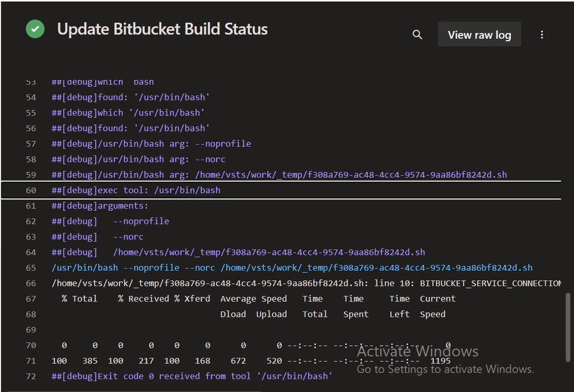Viewport: 574px width, 392px height.
Task: Select line 68 Dload Upload header
Action: tap(333, 315)
